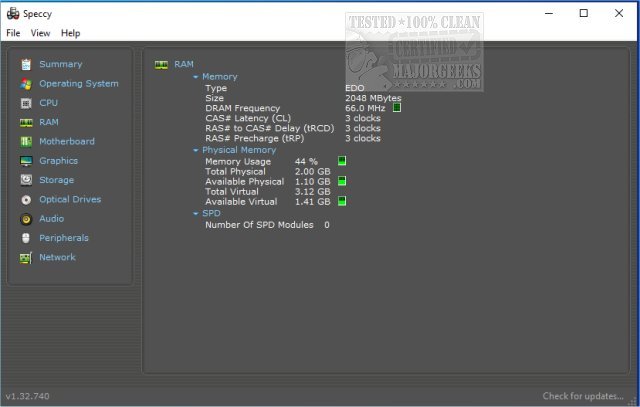Click the Motherboard icon in sidebar
Viewport: 640px width, 407px height.
(26, 142)
